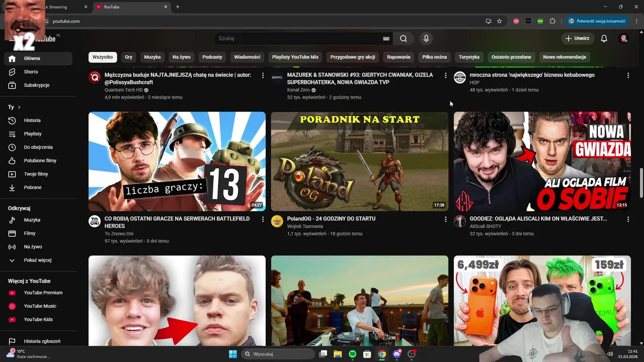
Task: Click Potwierdź swoją tożsamość button
Action: click(597, 21)
